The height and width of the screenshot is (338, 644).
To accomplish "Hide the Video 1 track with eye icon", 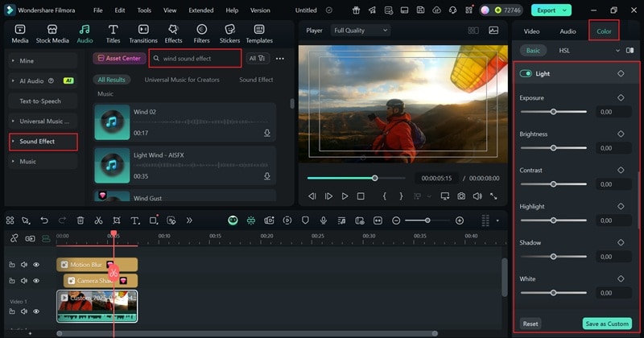I will 36,311.
